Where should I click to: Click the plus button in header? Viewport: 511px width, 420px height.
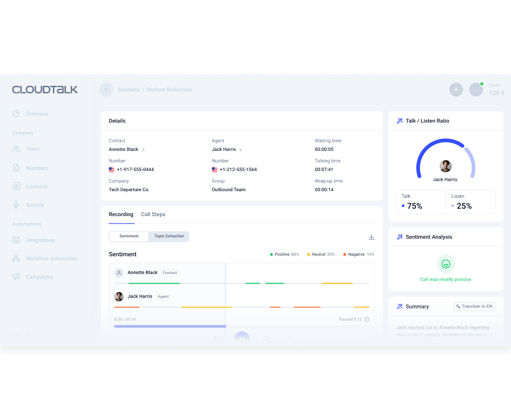[456, 89]
